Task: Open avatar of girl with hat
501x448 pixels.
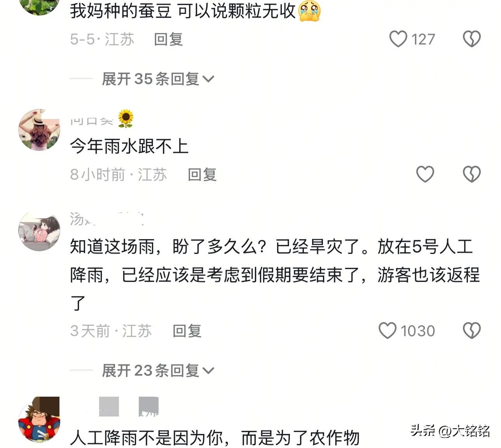Action: pos(39,129)
